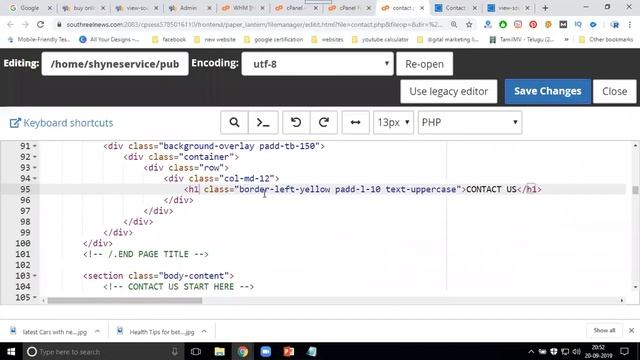Click the microphone icon in search box
Screen dimensions: 640x360
(x=174, y=351)
